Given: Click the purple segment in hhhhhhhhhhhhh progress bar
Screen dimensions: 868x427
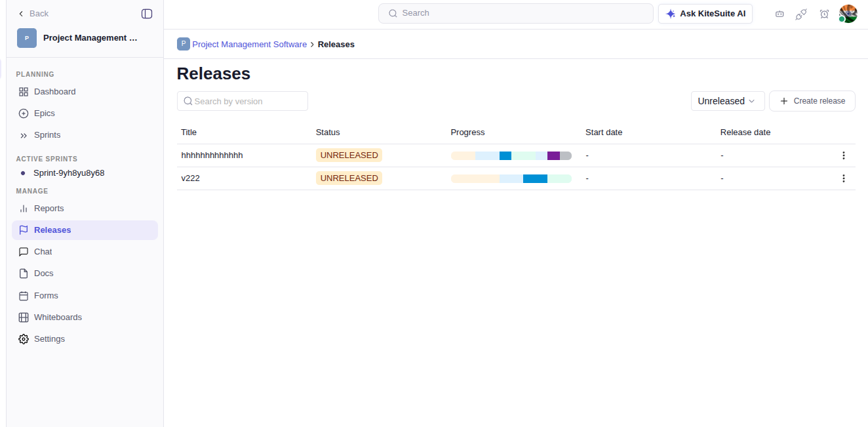Looking at the screenshot, I should pos(553,155).
